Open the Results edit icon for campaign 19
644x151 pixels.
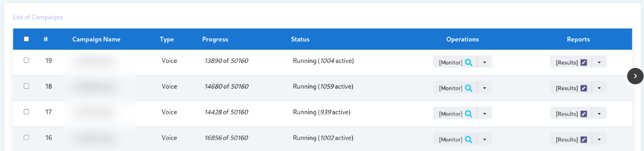[584, 62]
